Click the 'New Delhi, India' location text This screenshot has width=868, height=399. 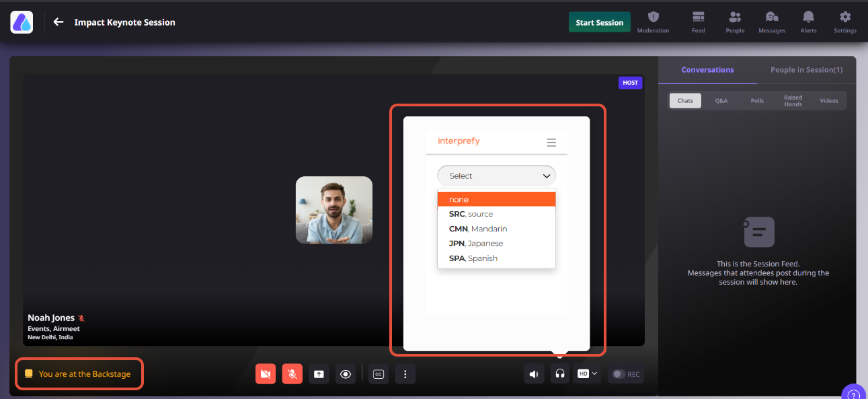coord(50,337)
